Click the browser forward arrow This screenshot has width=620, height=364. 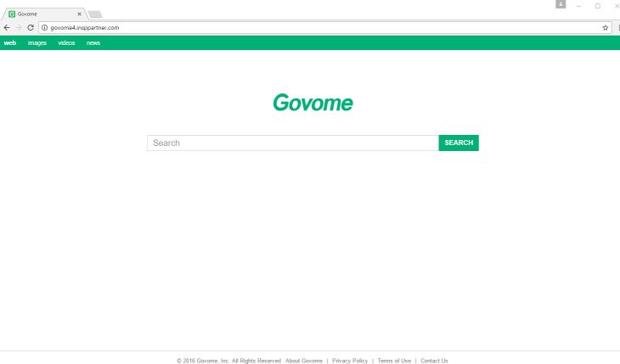(19, 28)
